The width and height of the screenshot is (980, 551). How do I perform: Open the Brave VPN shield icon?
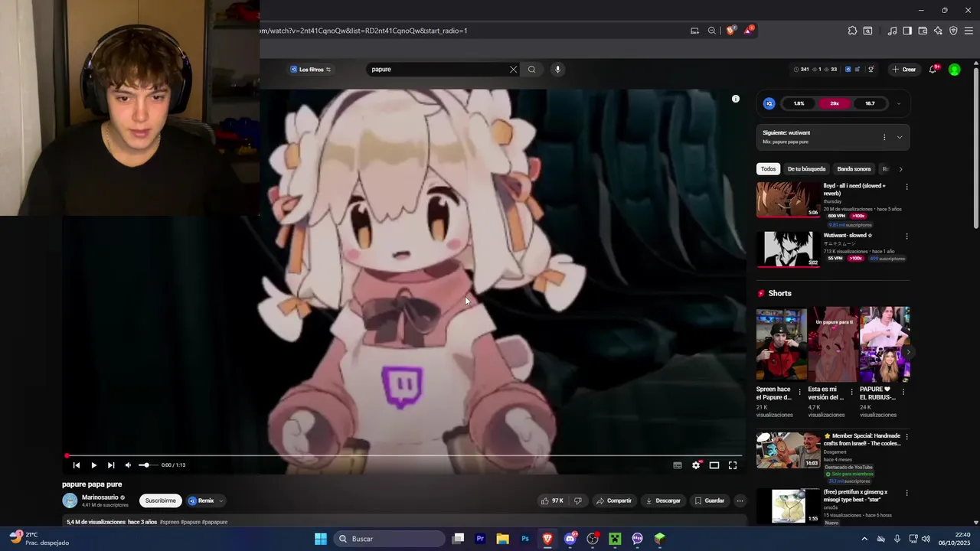953,31
